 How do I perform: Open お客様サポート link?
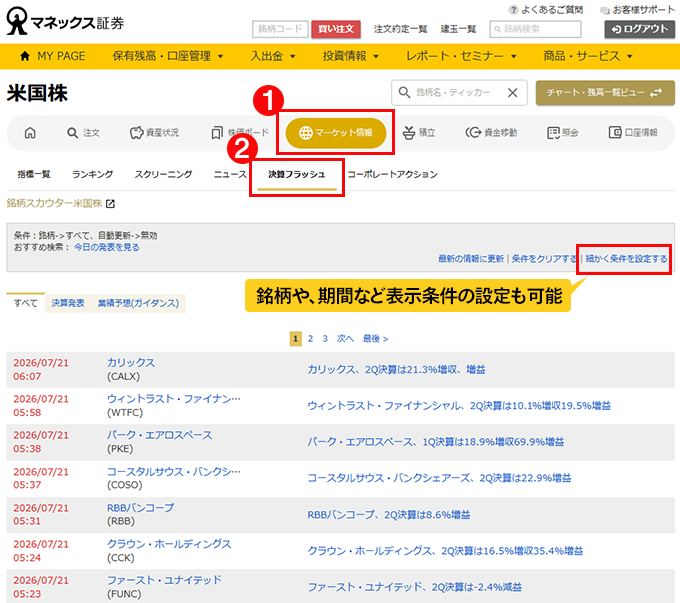[x=637, y=10]
